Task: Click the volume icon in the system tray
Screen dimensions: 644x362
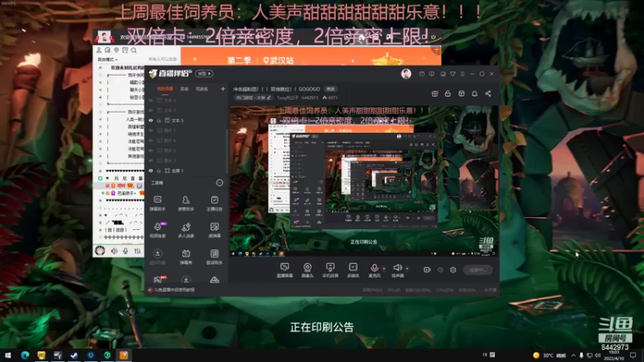Action: (597, 356)
